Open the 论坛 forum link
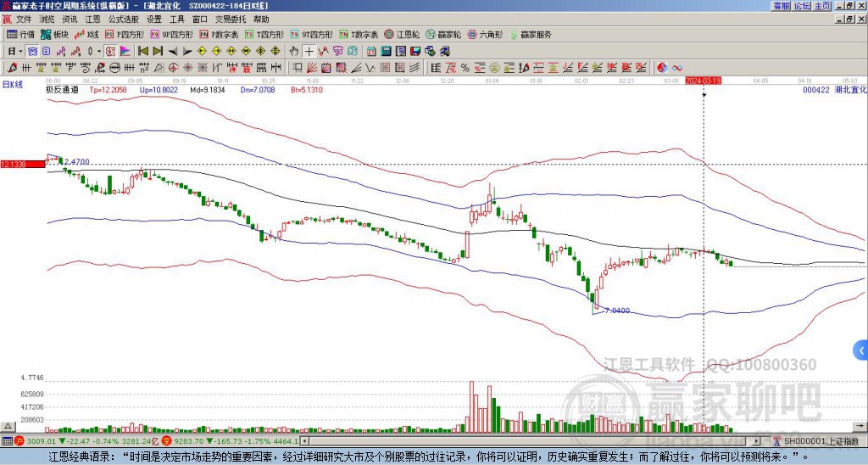The height and width of the screenshot is (465, 868). [x=802, y=6]
